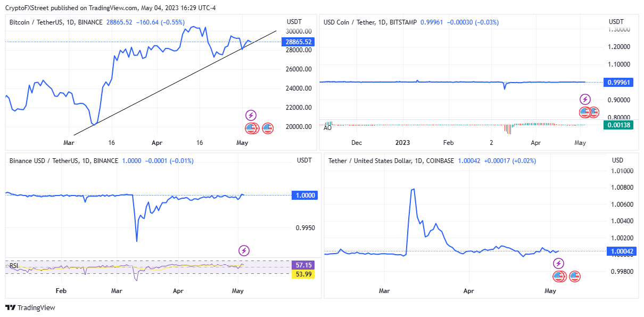
Task: Click the green 0.00138 AO value label
Action: 617,125
